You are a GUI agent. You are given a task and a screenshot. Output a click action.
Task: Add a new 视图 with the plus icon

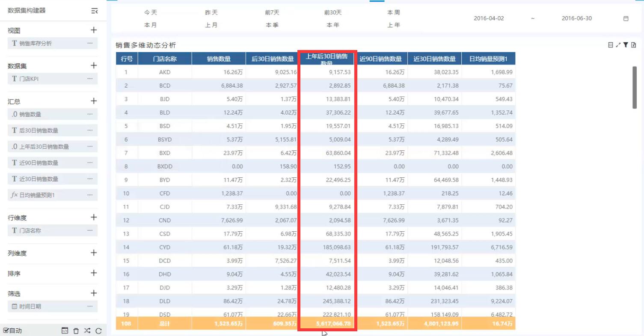click(94, 30)
